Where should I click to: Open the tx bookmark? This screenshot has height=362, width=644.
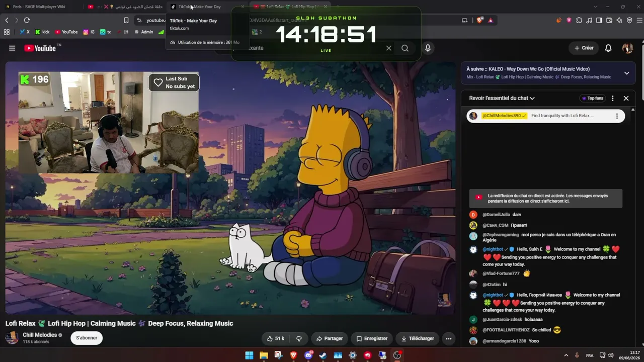tap(106, 32)
